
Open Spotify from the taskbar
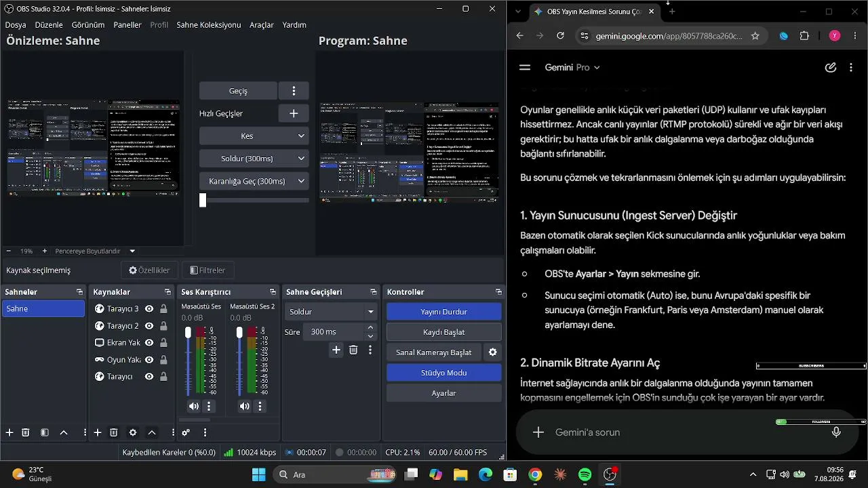585,475
